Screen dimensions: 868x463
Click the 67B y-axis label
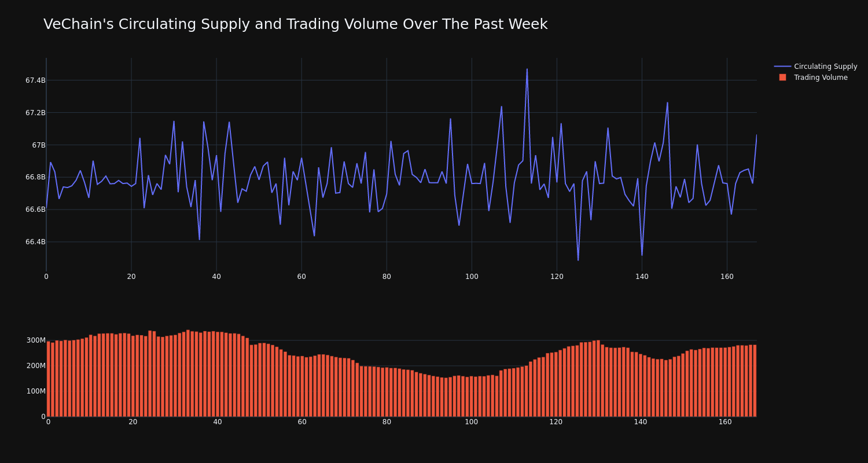click(38, 145)
